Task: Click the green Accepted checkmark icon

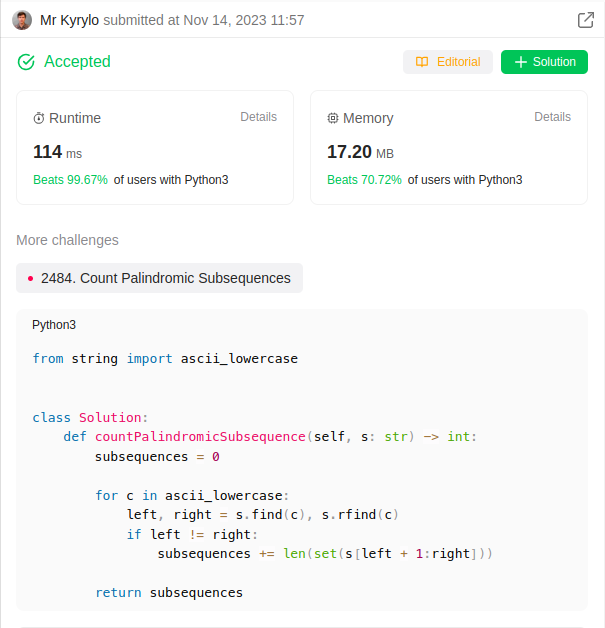Action: click(26, 62)
